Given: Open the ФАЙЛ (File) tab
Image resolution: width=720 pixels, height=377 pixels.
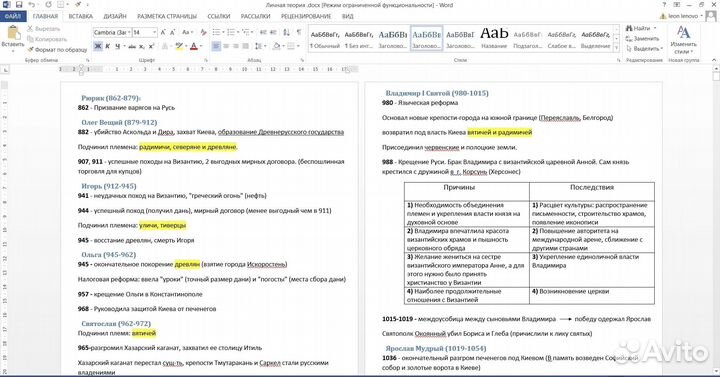Looking at the screenshot, I should pos(13,16).
